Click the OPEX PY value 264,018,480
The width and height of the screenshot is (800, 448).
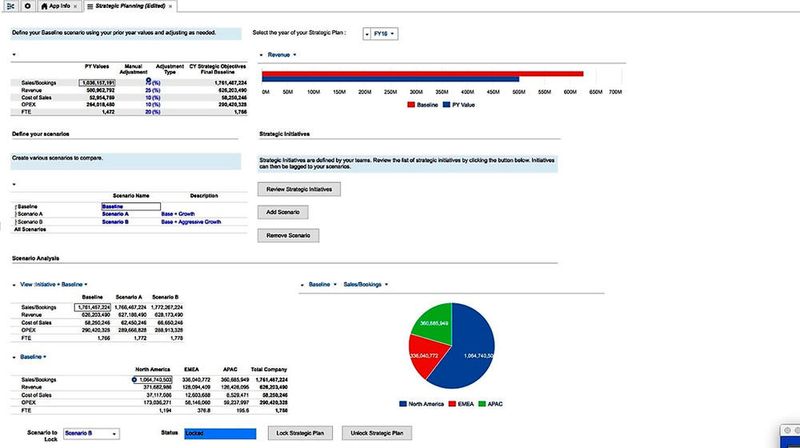tap(102, 105)
